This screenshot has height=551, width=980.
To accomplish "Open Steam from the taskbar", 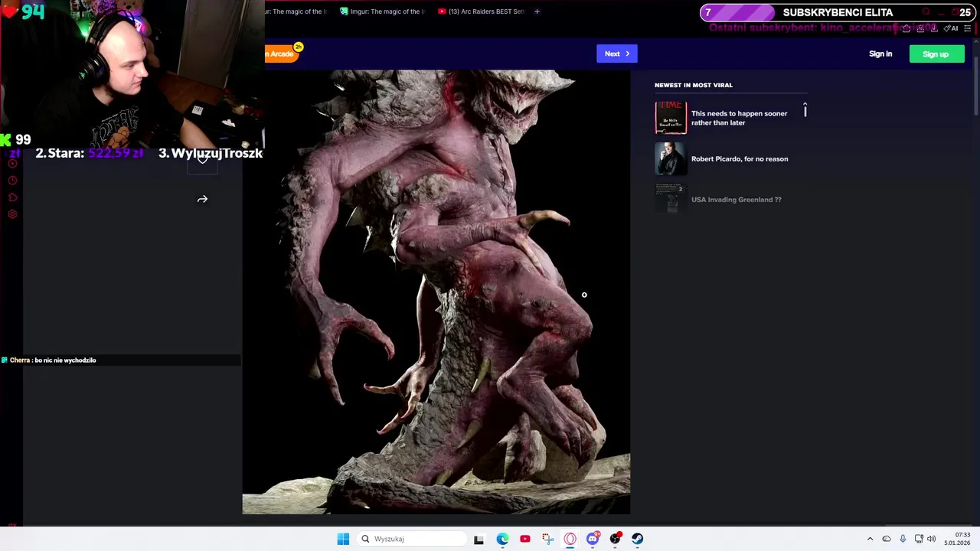I will (x=637, y=539).
